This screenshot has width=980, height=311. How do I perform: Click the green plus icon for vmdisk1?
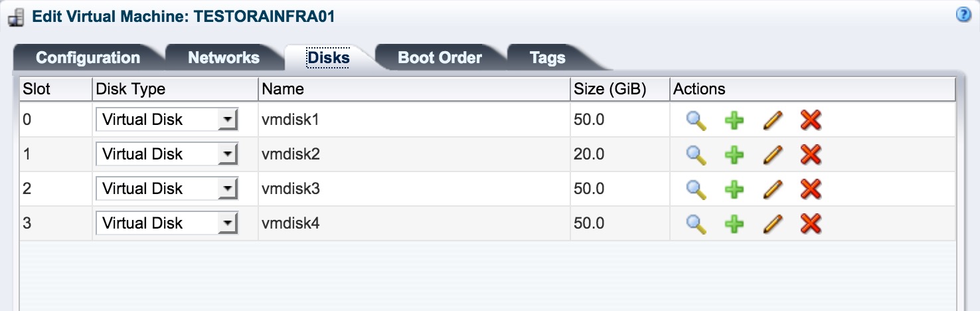pyautogui.click(x=734, y=120)
